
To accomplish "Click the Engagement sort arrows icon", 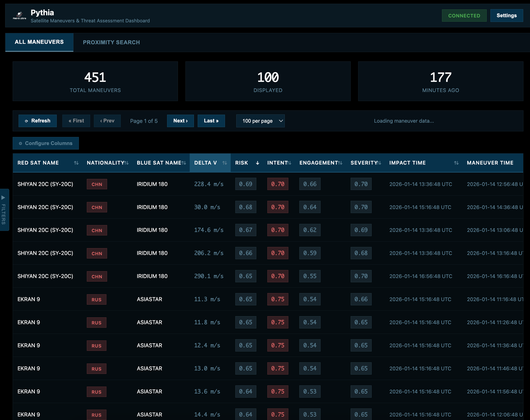I will tap(340, 163).
